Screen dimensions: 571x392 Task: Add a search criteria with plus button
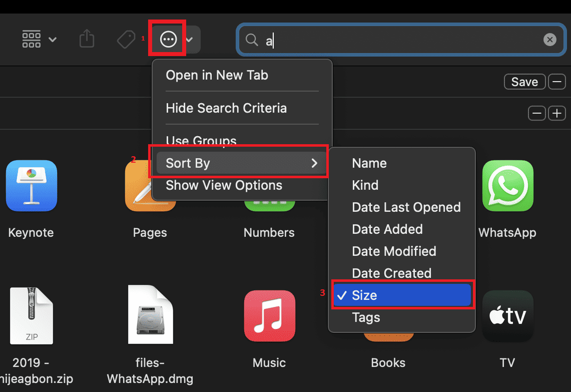[x=556, y=114]
